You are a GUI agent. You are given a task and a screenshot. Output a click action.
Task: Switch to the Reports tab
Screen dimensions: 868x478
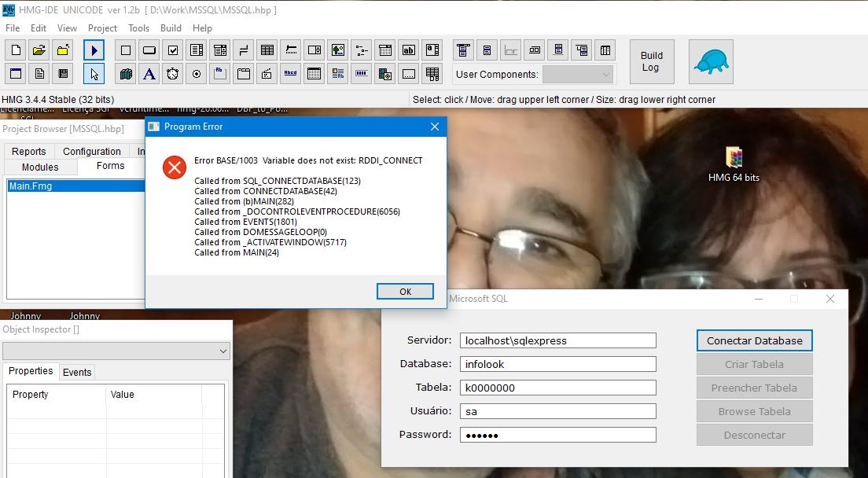(x=29, y=152)
